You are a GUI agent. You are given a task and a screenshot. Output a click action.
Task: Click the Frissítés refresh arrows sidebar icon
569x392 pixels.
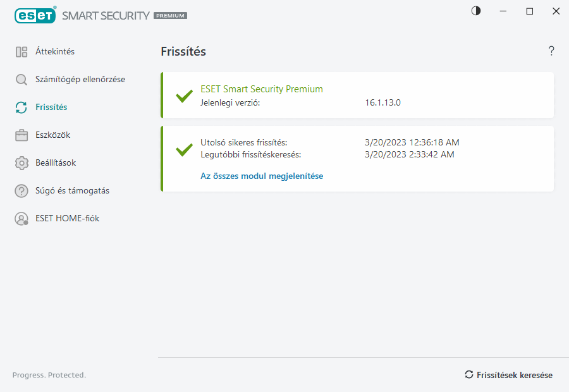coord(21,107)
